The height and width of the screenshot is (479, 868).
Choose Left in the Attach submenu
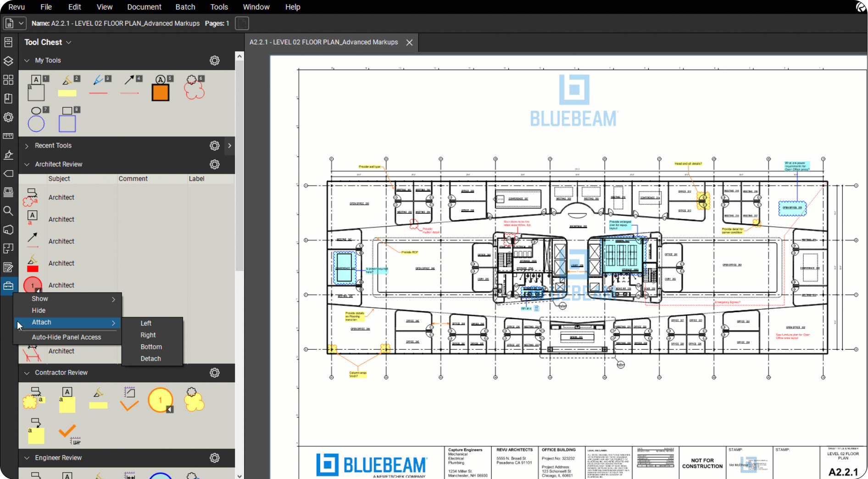click(146, 323)
